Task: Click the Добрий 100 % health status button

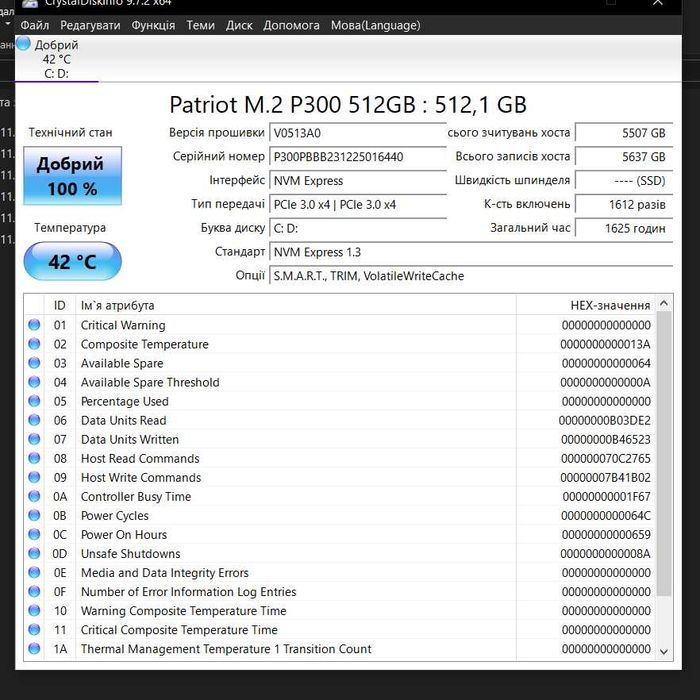Action: click(72, 176)
